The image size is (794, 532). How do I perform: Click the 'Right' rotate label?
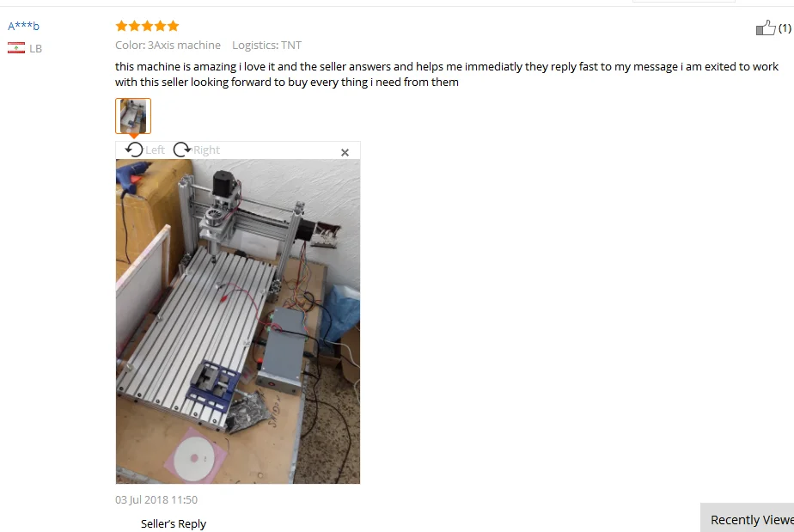coord(206,150)
